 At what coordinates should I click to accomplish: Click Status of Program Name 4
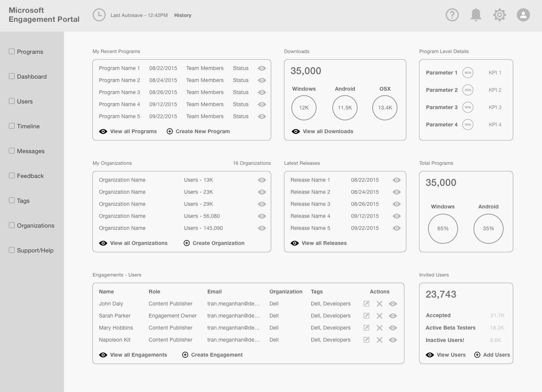[241, 104]
